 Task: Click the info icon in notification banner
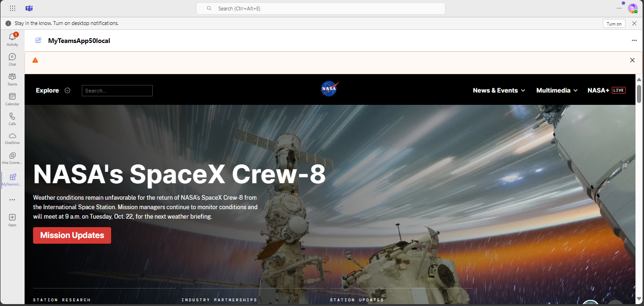[8, 23]
